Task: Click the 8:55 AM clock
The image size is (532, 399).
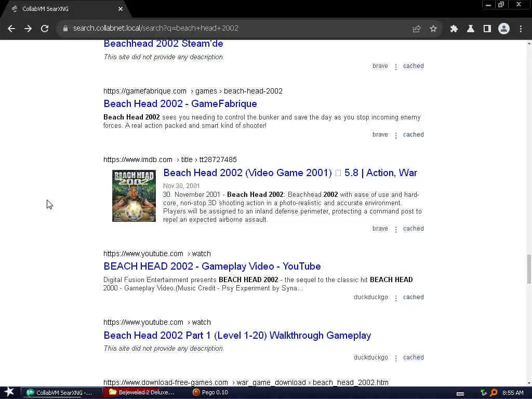Action: 513,393
